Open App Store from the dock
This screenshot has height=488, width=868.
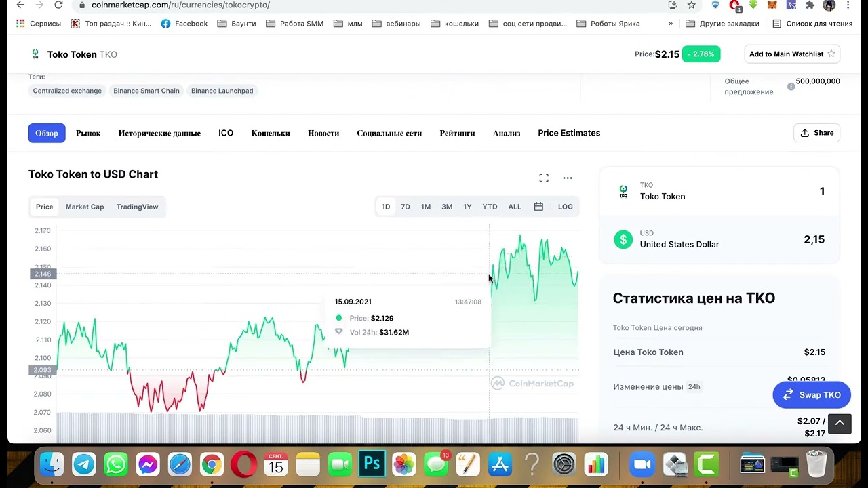tap(500, 465)
